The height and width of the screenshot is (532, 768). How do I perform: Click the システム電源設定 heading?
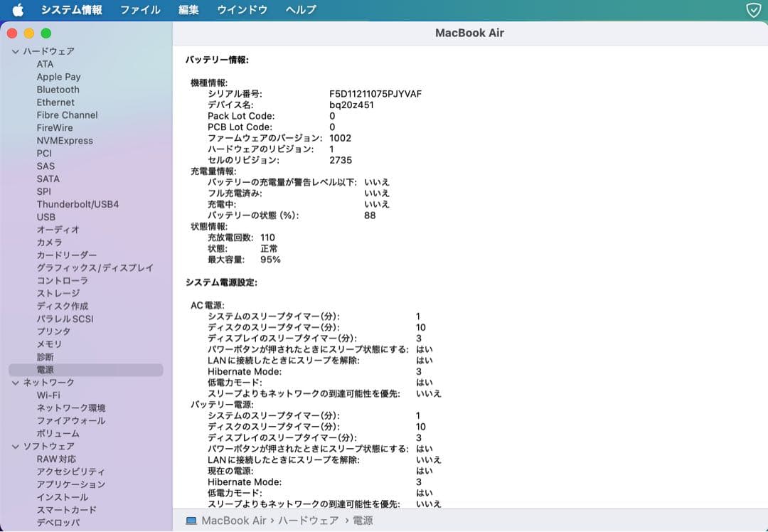(221, 282)
